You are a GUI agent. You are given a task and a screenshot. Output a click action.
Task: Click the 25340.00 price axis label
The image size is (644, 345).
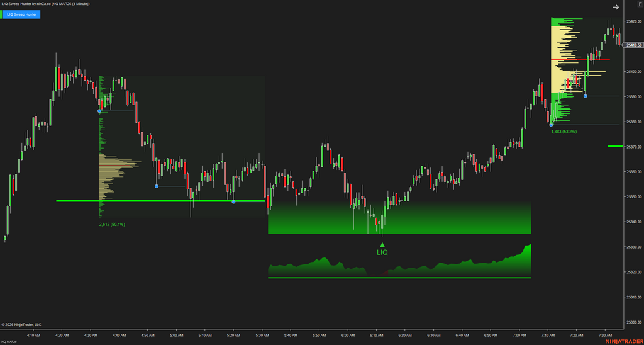pyautogui.click(x=633, y=222)
